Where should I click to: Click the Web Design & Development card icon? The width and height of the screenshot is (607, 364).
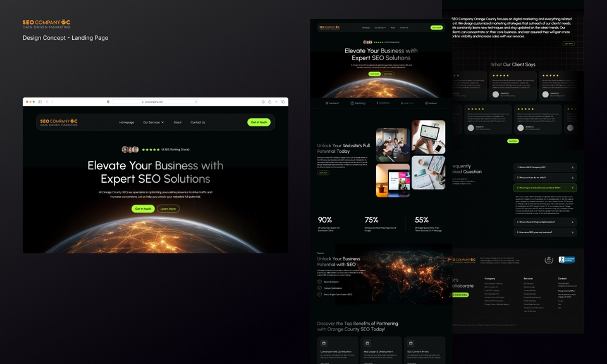tap(367, 343)
